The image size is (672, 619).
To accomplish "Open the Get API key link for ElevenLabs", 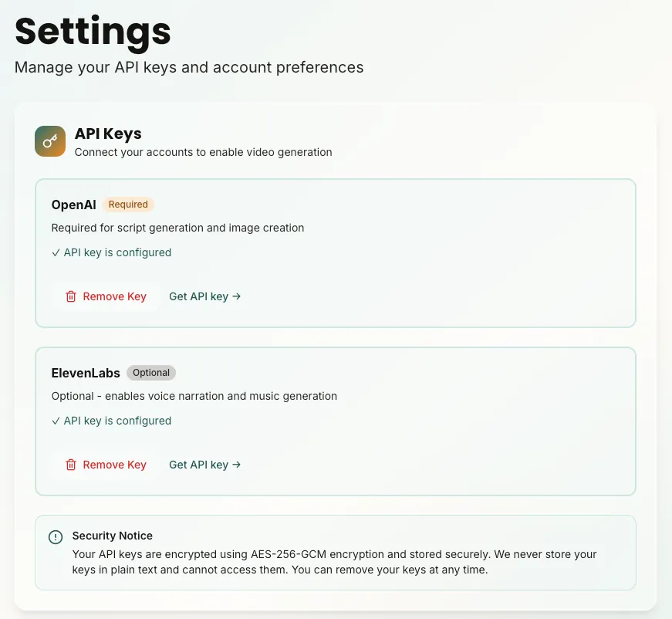I will tap(204, 465).
